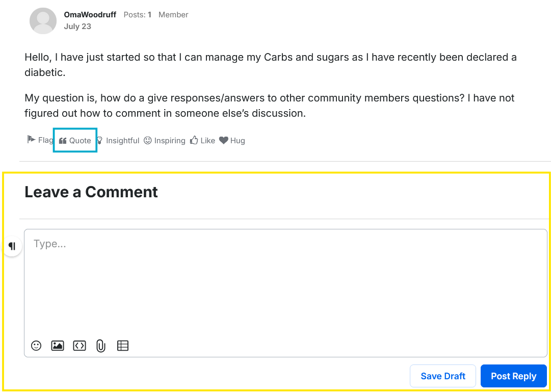Screen dimensions: 551x392
Task: Open OmaWoodruff's profile from username
Action: 90,15
